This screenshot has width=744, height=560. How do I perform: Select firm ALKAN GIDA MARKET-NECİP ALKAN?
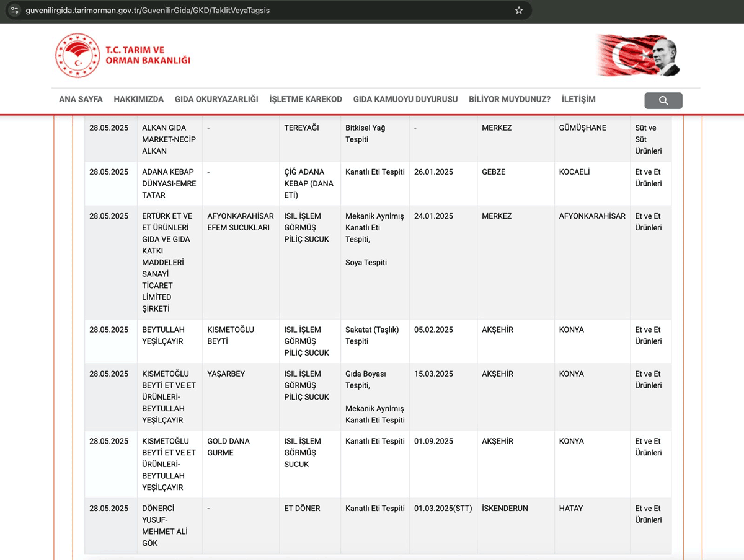pyautogui.click(x=169, y=139)
